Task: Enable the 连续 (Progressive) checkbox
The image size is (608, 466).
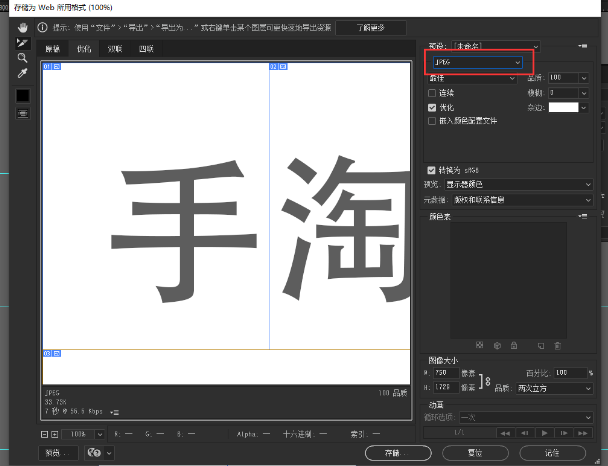Action: coord(432,92)
